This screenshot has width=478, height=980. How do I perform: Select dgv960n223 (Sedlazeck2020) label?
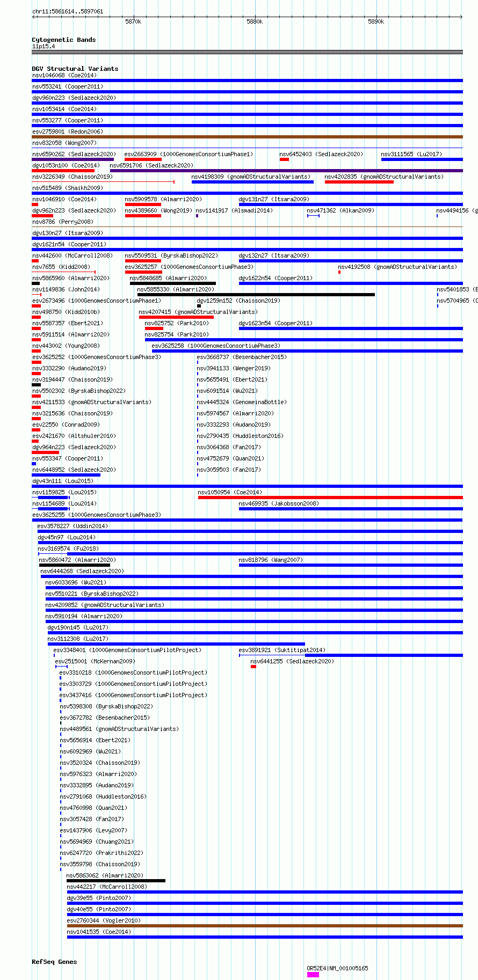(74, 98)
